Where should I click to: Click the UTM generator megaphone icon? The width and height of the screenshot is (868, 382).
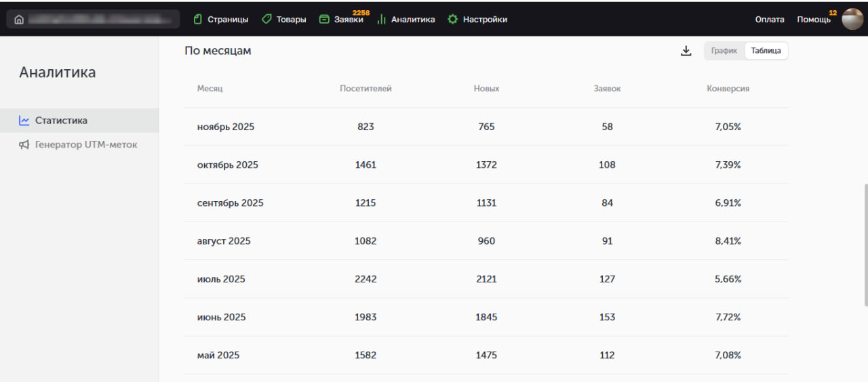coord(24,144)
